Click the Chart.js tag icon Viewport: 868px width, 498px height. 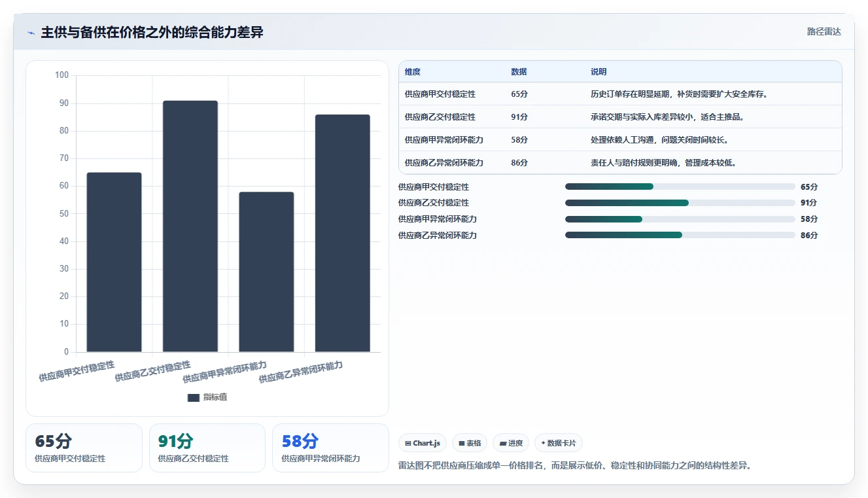point(408,443)
